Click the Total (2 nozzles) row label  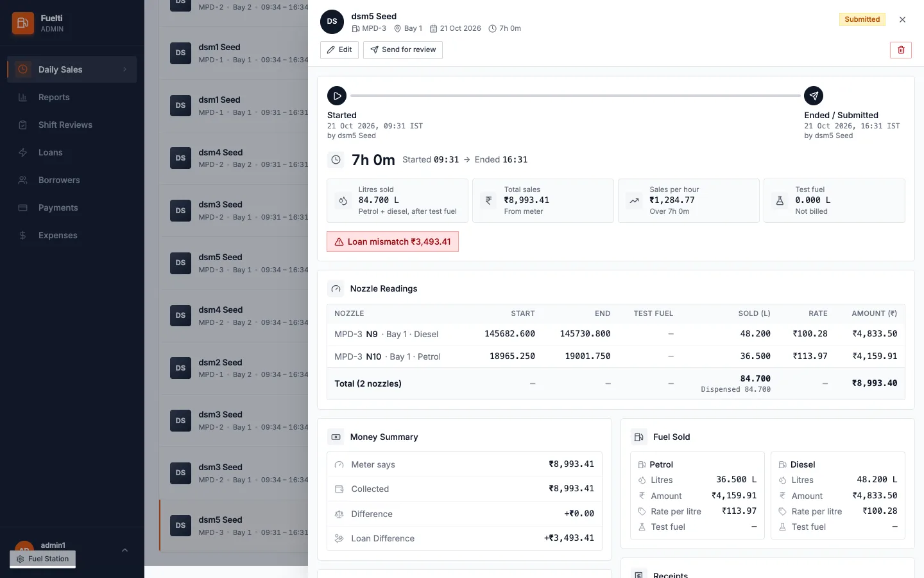[x=368, y=384]
